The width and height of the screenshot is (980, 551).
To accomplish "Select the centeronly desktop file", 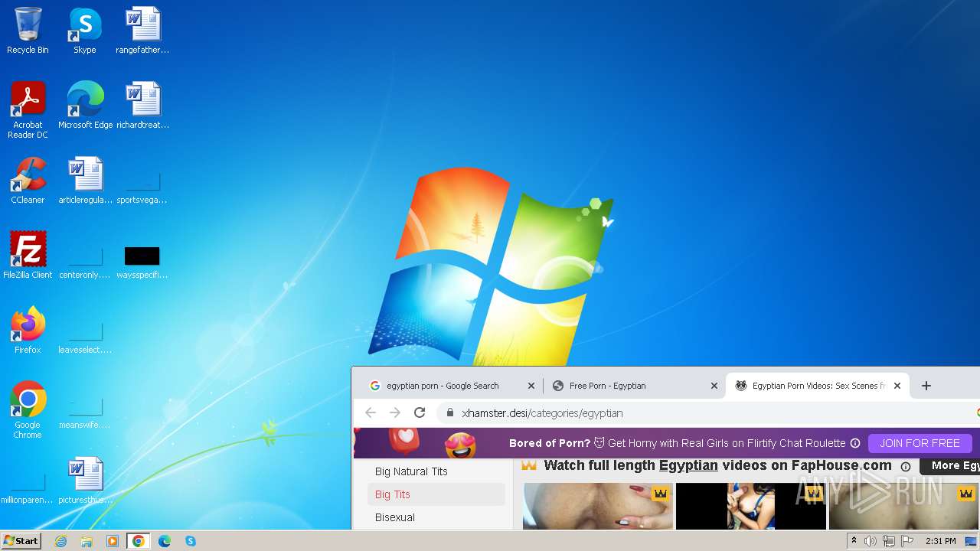I will 85,262.
